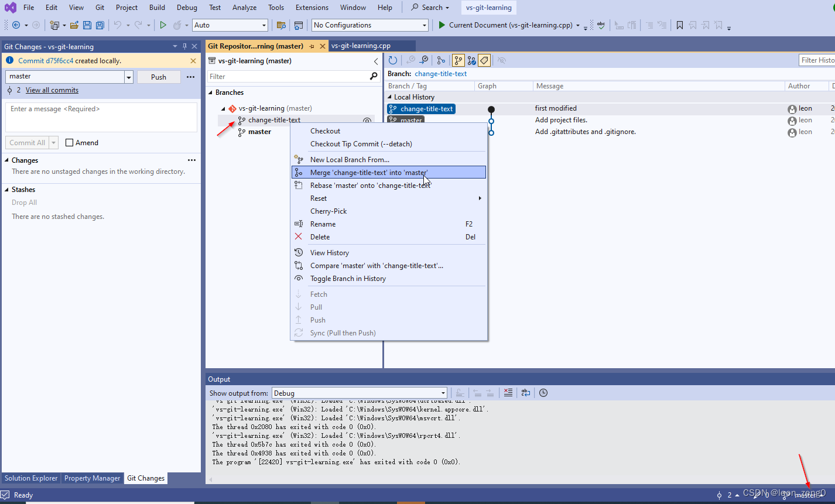Toggle Show Remote Branches history button

[471, 60]
